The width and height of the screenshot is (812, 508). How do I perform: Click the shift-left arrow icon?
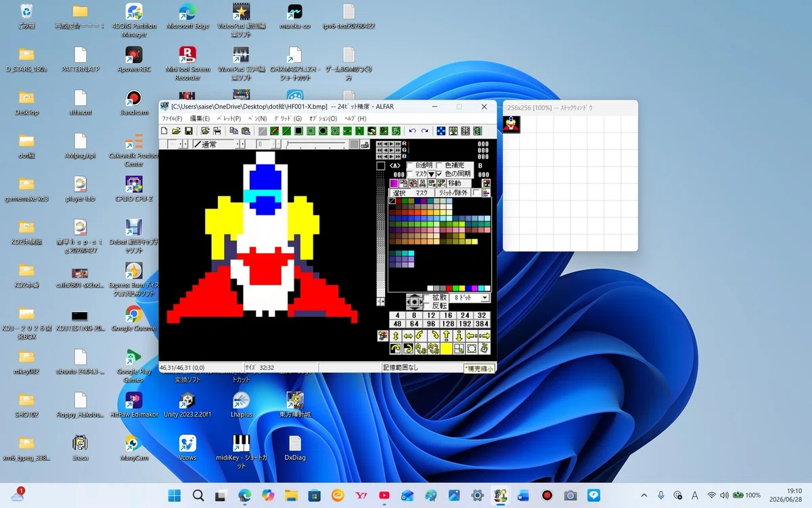[472, 336]
